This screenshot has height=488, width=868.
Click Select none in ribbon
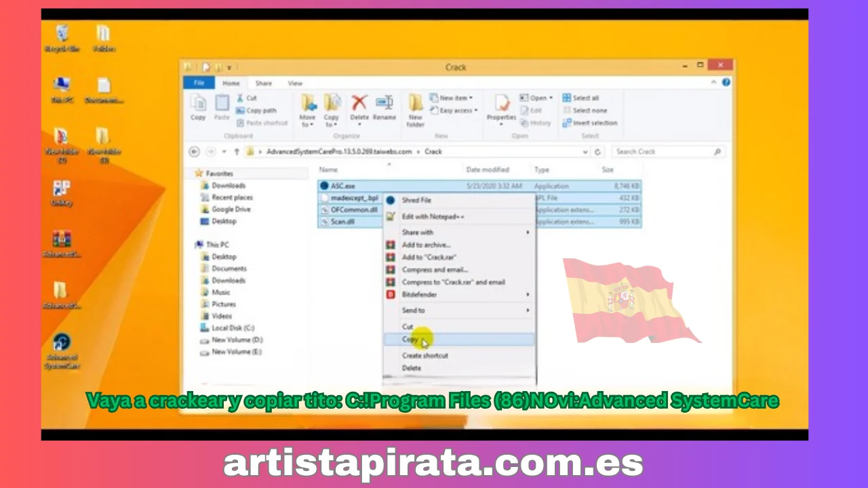(585, 110)
